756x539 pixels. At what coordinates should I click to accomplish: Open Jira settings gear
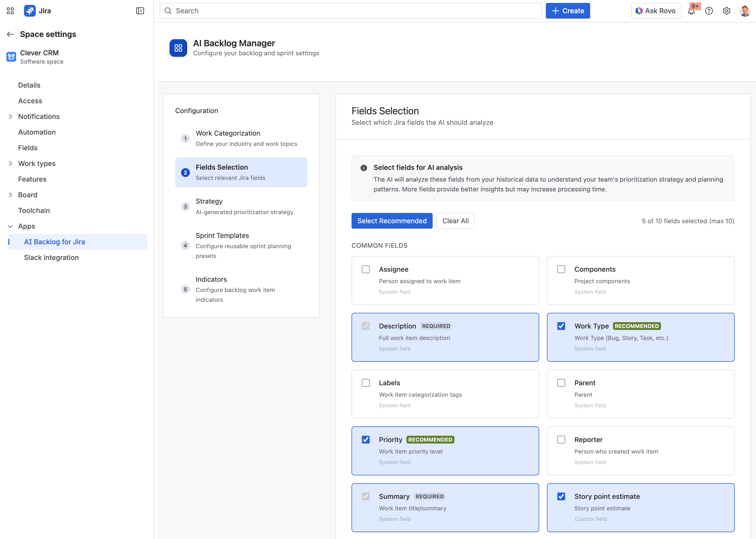click(x=727, y=11)
